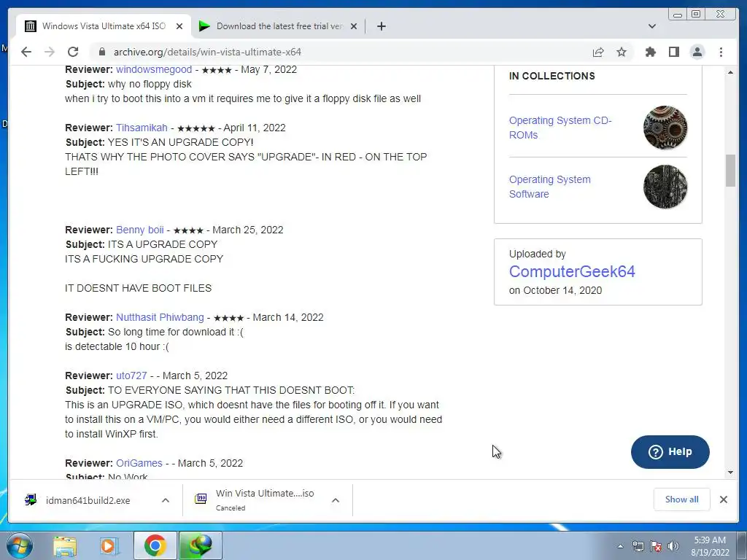The image size is (747, 560).
Task: Open reviewer Nutthasit Phiwbang profile
Action: [x=160, y=317]
